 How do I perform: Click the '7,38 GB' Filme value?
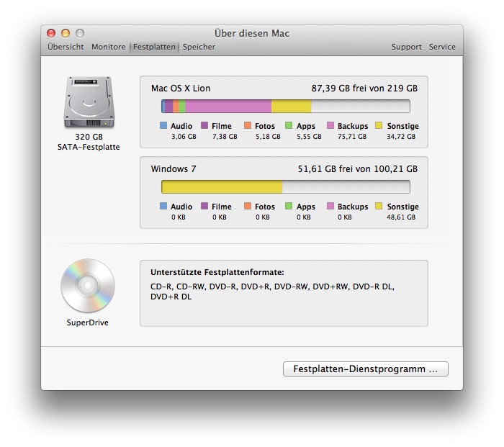click(x=225, y=137)
